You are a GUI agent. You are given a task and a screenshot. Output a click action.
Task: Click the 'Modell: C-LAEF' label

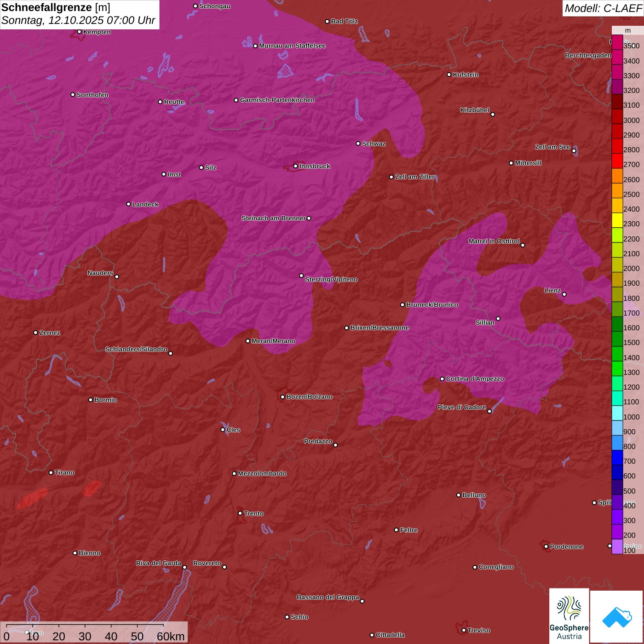coord(603,8)
